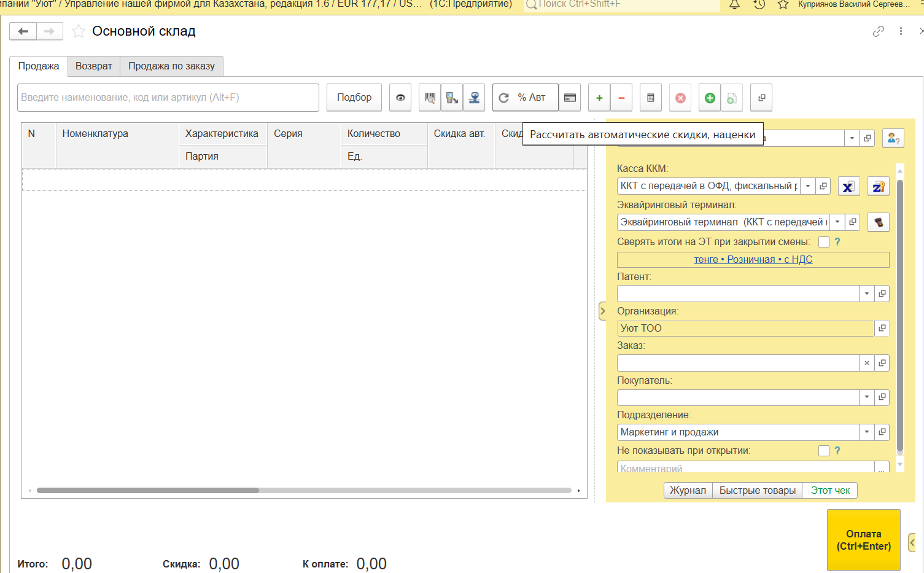Switch to the Возврат tab
The height and width of the screenshot is (573, 924).
[x=94, y=66]
